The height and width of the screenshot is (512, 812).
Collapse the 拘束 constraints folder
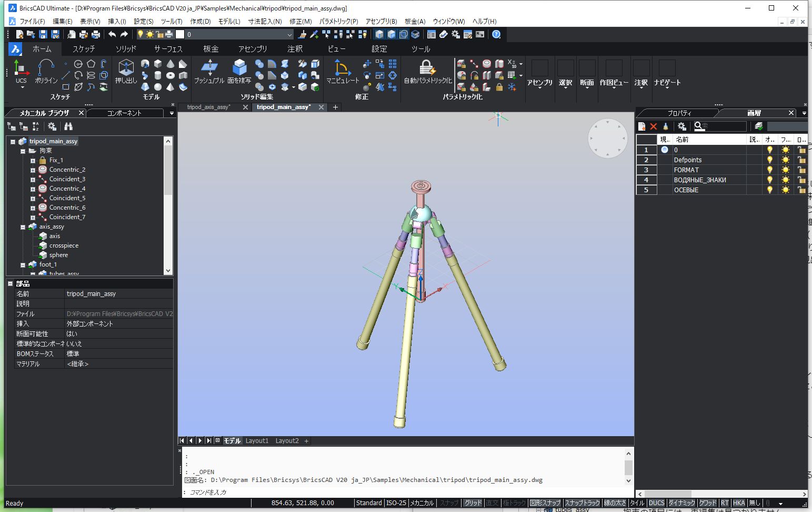(22, 150)
